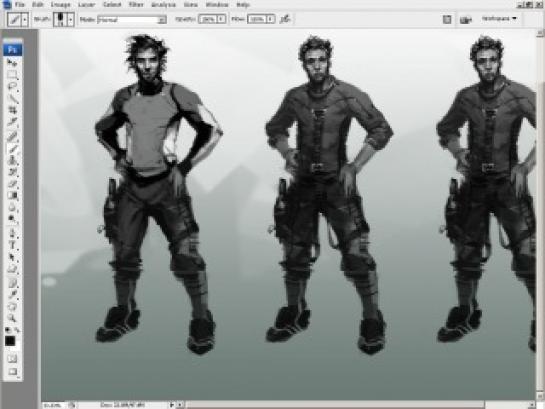Open the File menu
The height and width of the screenshot is (409, 545).
(x=20, y=5)
